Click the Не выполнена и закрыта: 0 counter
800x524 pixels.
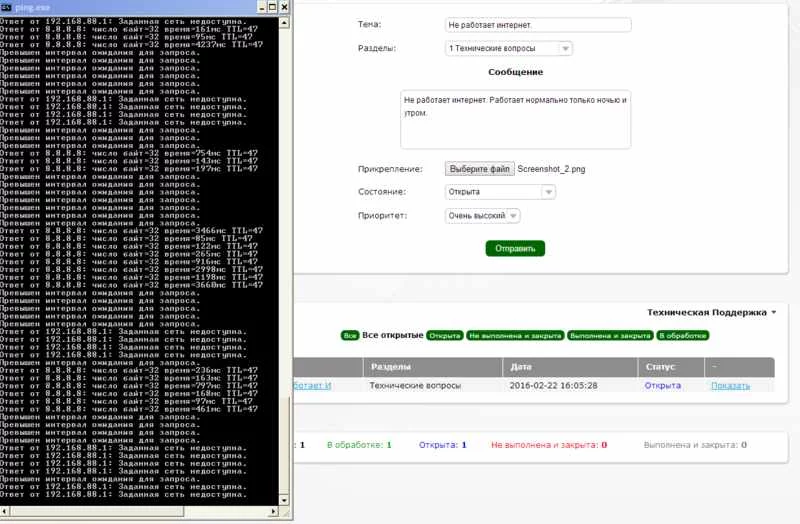[x=549, y=445]
